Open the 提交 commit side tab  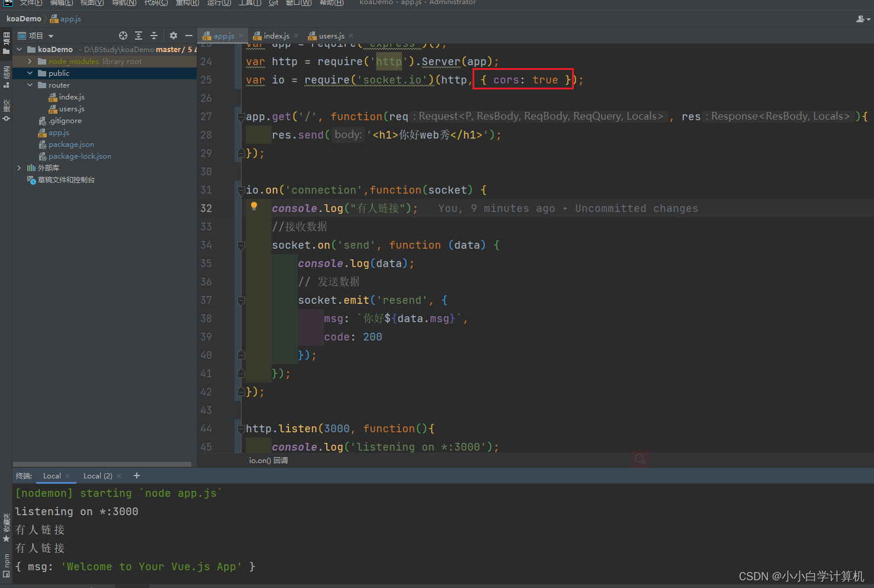[x=6, y=111]
